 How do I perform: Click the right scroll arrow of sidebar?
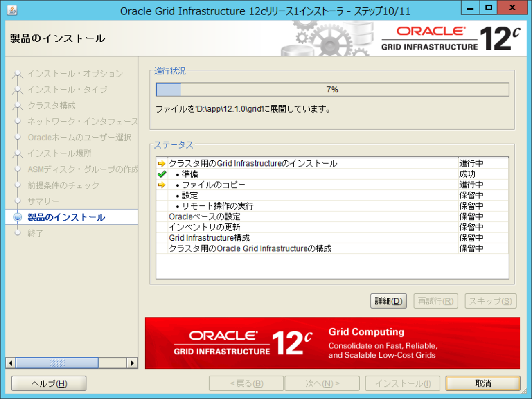coord(132,363)
